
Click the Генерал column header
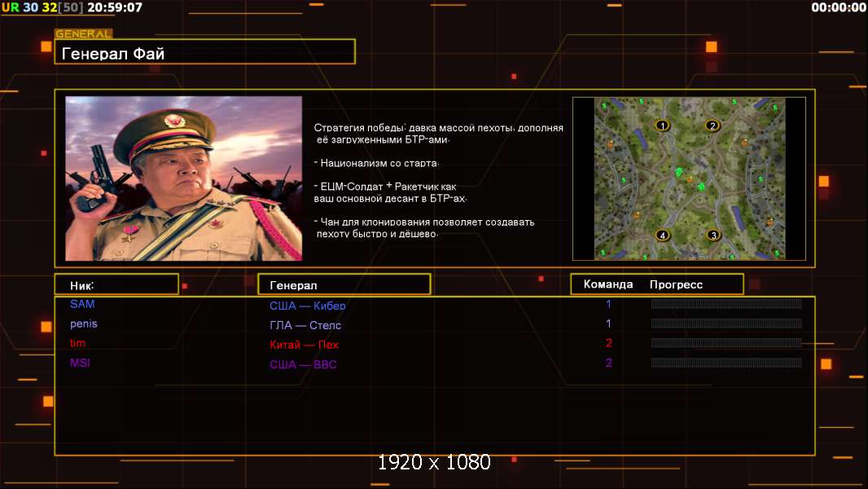tap(293, 285)
